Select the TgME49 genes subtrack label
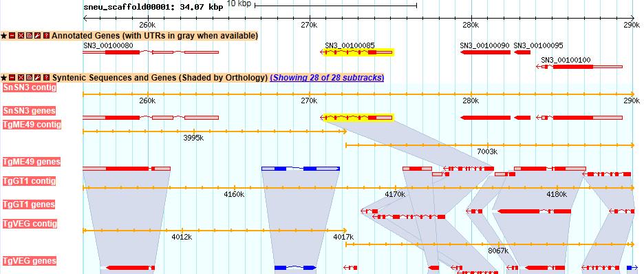The width and height of the screenshot is (644, 274). [31, 162]
